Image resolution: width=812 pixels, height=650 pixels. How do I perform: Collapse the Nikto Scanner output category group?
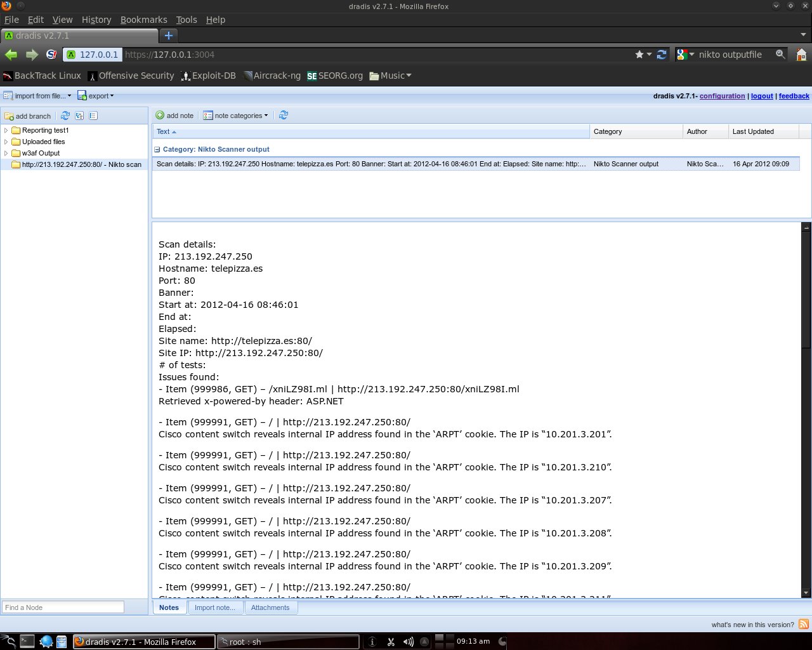pyautogui.click(x=157, y=150)
